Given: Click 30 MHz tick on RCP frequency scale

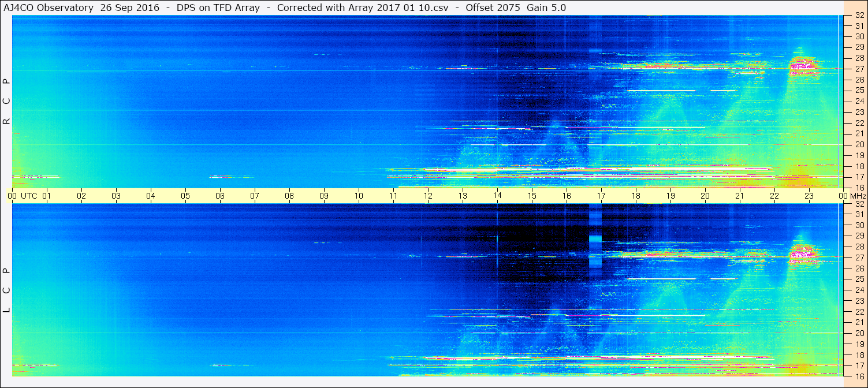Looking at the screenshot, I should (859, 36).
